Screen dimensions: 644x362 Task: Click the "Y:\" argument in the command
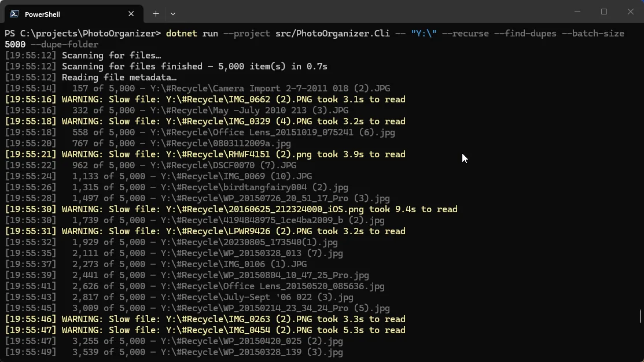point(424,33)
